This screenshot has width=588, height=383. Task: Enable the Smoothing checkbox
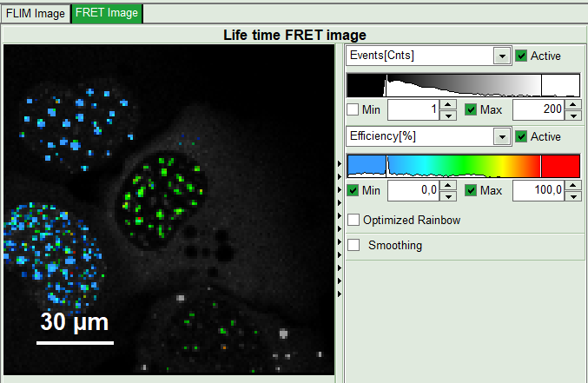point(353,245)
